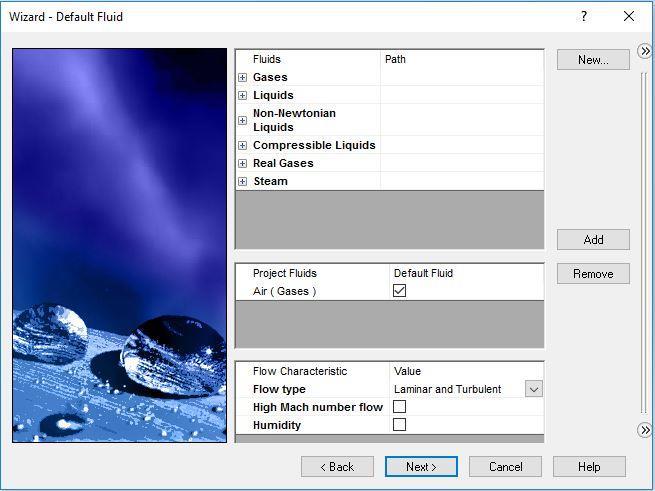The image size is (655, 491).
Task: Click the water droplets wizard image
Action: (119, 245)
